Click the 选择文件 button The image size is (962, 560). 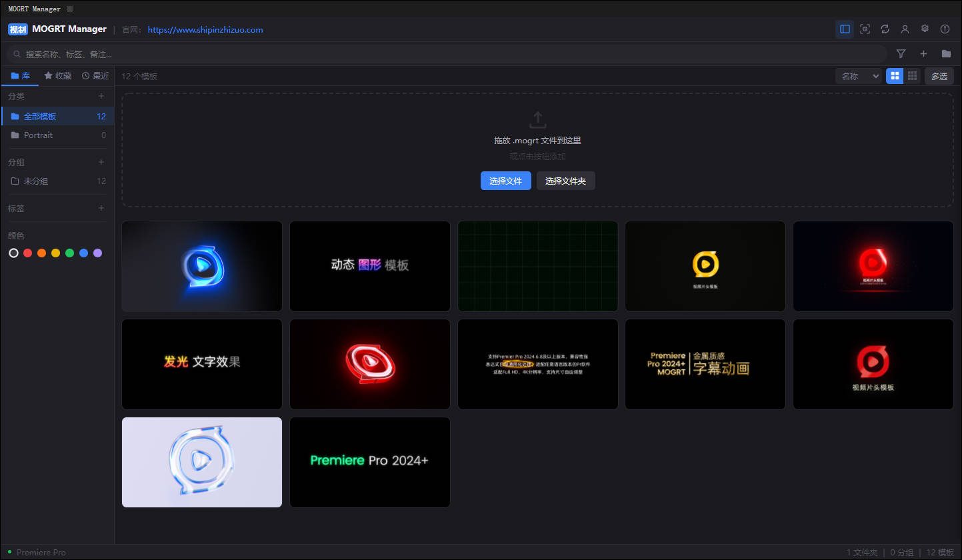[505, 180]
